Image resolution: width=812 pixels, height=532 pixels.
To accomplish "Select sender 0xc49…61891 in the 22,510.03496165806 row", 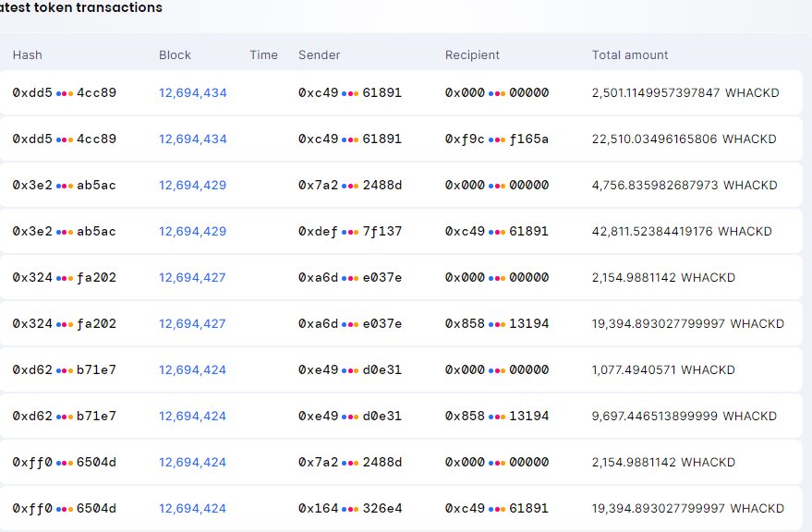I will click(350, 139).
